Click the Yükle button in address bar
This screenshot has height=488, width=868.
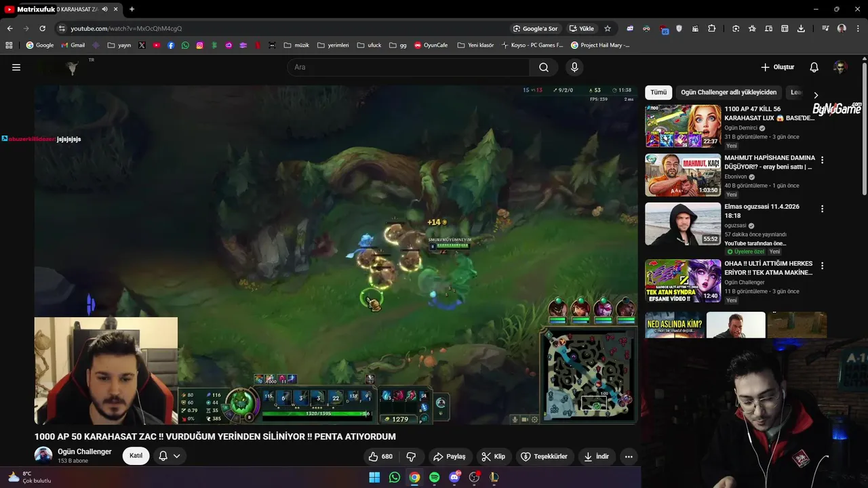pyautogui.click(x=582, y=28)
